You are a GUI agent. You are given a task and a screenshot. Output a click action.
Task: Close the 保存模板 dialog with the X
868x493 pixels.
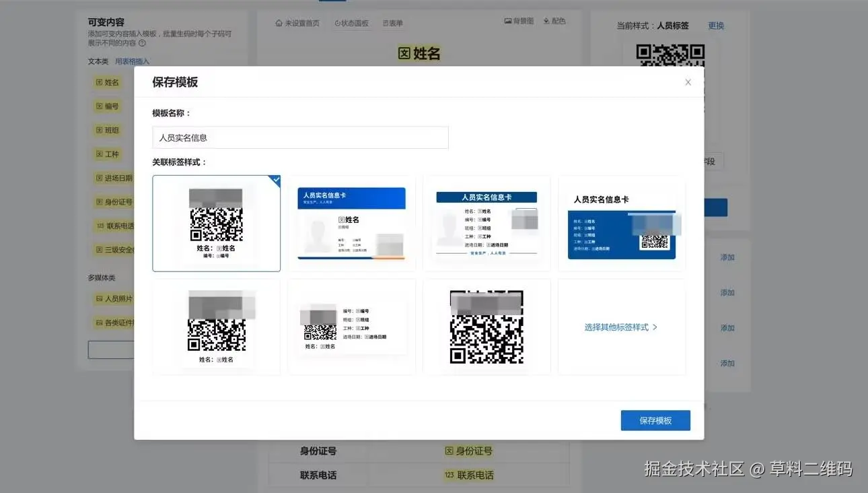pyautogui.click(x=688, y=82)
